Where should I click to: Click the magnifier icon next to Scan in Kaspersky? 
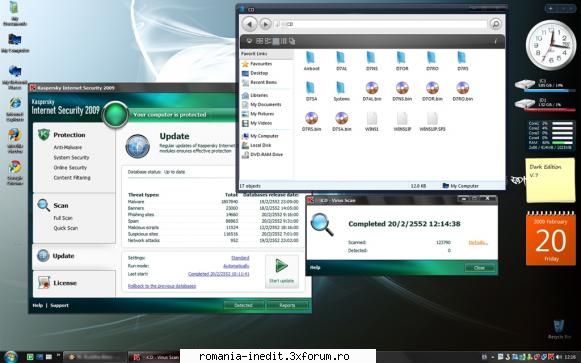[x=43, y=205]
